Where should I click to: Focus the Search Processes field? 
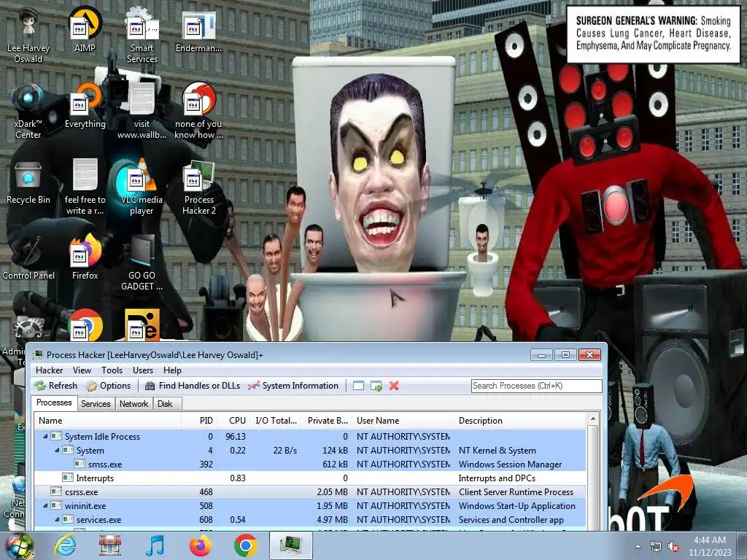point(536,386)
